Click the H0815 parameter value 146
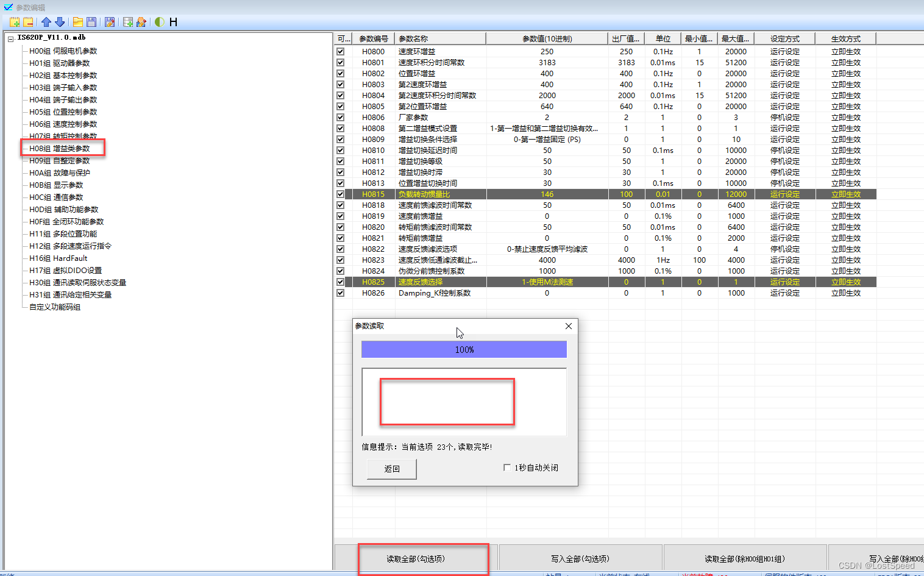This screenshot has width=924, height=576. tap(547, 194)
